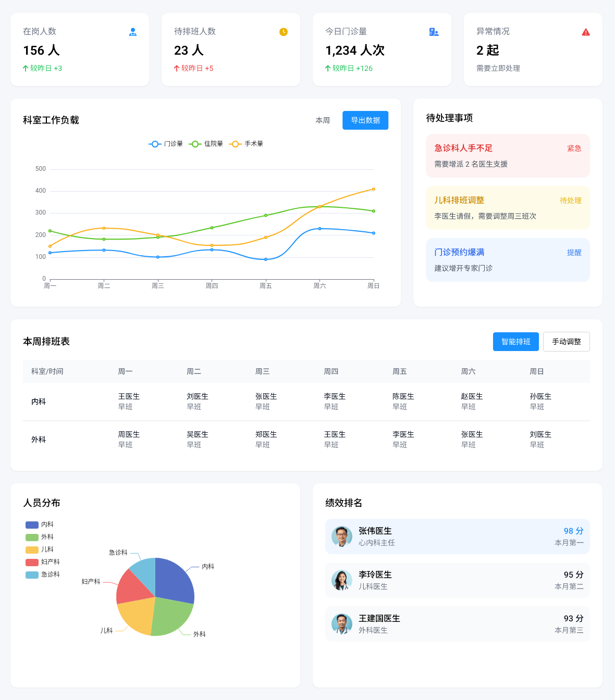Toggle 手术量 series in chart legend

(246, 144)
